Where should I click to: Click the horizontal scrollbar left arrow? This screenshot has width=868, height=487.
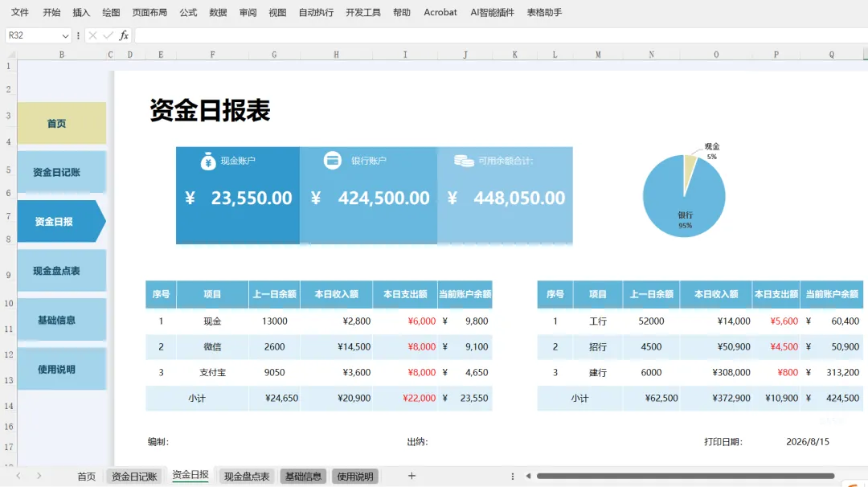pyautogui.click(x=528, y=476)
